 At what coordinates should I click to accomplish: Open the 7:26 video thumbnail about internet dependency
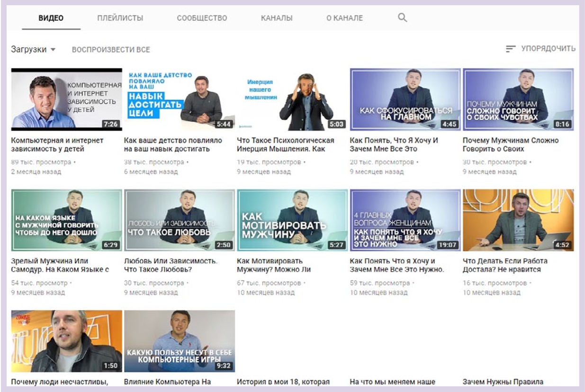[66, 99]
